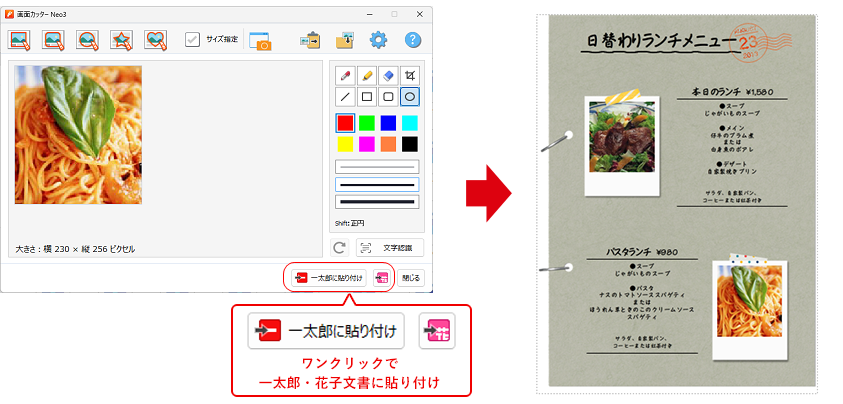Select the ellipse drawing shape tool
The image size is (843, 404).
pos(410,97)
